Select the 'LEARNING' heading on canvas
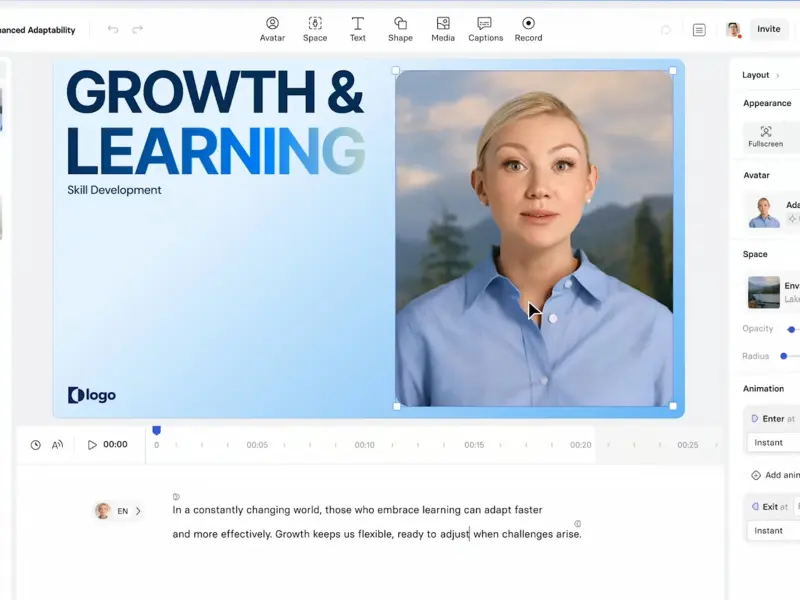The height and width of the screenshot is (600, 800). coord(216,151)
